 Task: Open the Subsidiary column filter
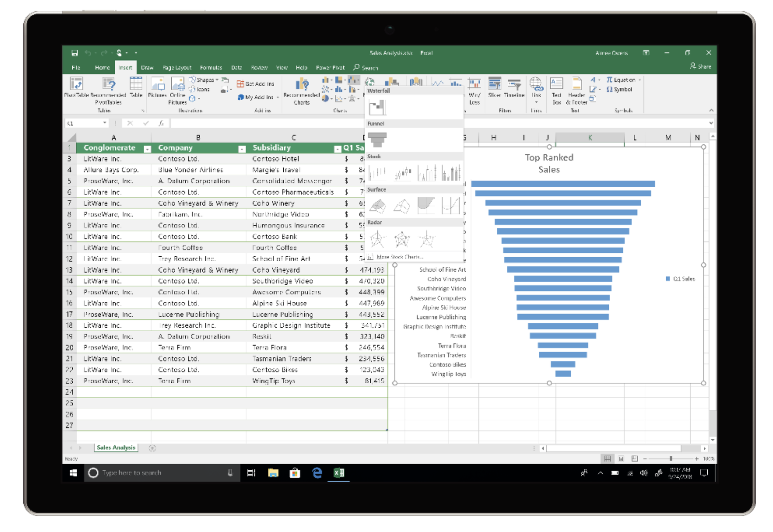coord(337,149)
